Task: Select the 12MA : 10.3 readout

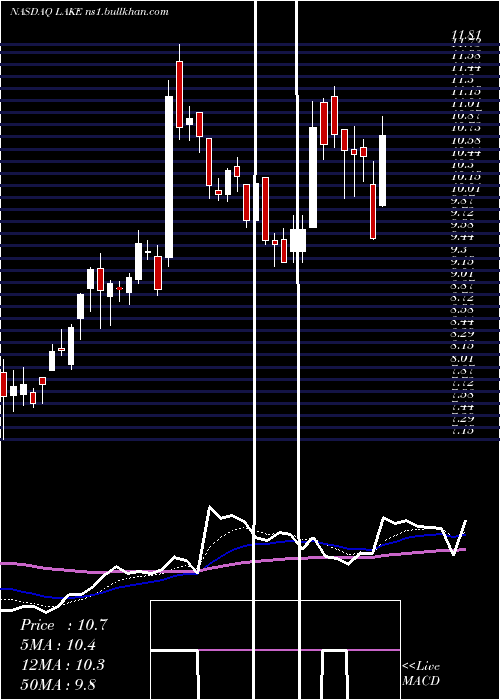Action: 62,665
